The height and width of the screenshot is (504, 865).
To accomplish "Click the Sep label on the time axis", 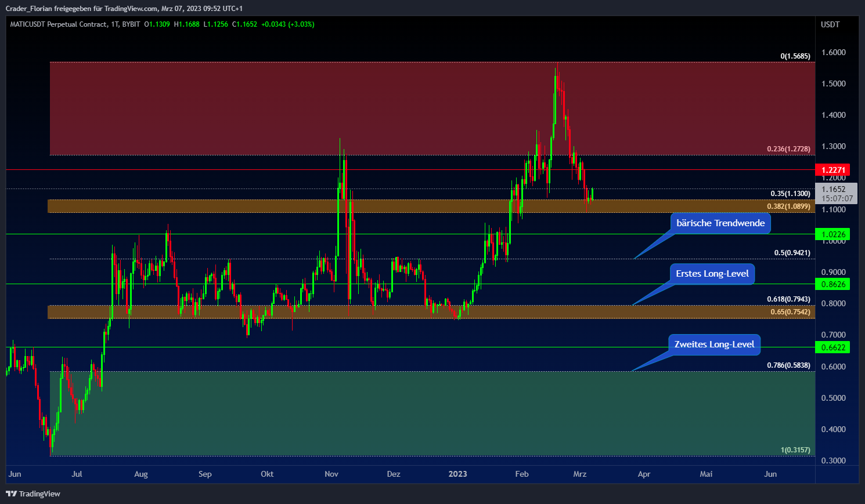I will pyautogui.click(x=205, y=474).
